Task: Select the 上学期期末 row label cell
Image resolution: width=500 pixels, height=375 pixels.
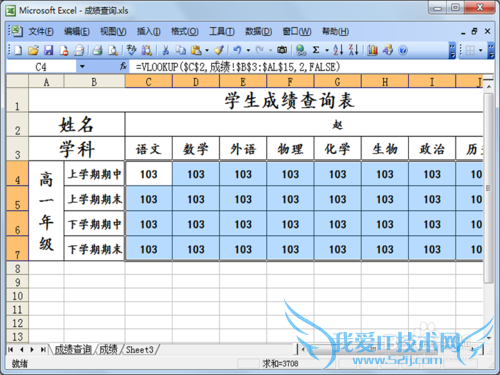Action: click(94, 199)
